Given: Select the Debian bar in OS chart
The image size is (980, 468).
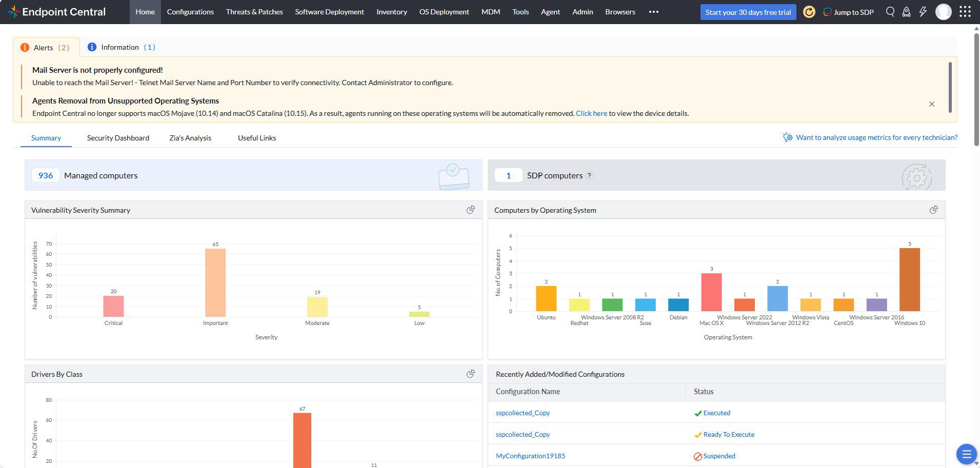Looking at the screenshot, I should (678, 305).
